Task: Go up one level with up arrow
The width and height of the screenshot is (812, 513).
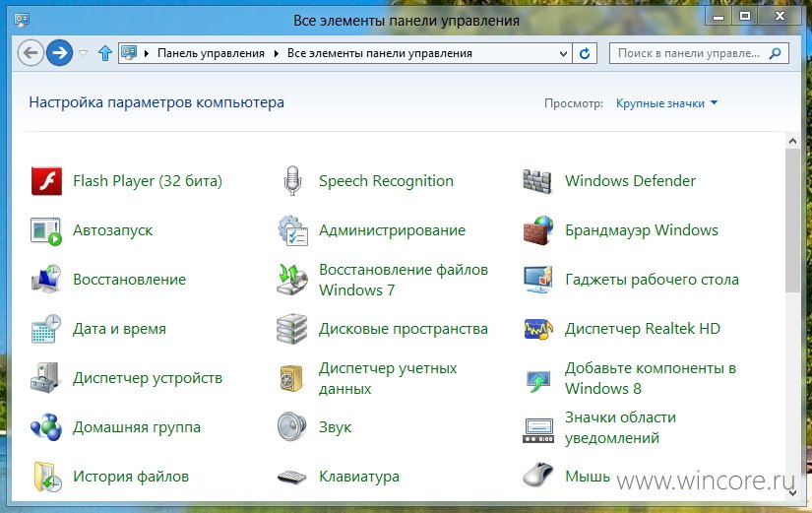Action: 105,53
